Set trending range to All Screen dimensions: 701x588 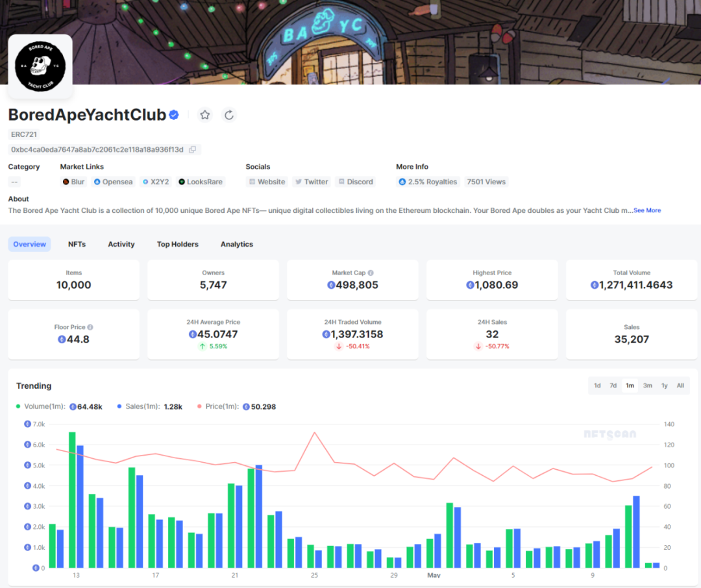[680, 386]
